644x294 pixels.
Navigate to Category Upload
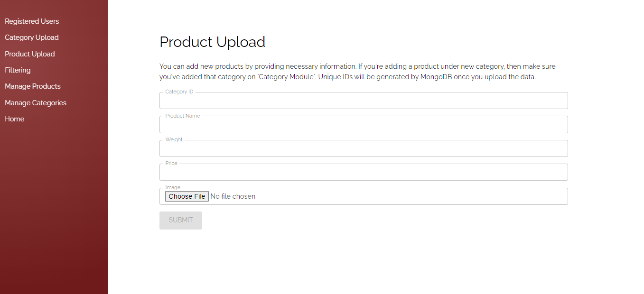click(x=31, y=37)
